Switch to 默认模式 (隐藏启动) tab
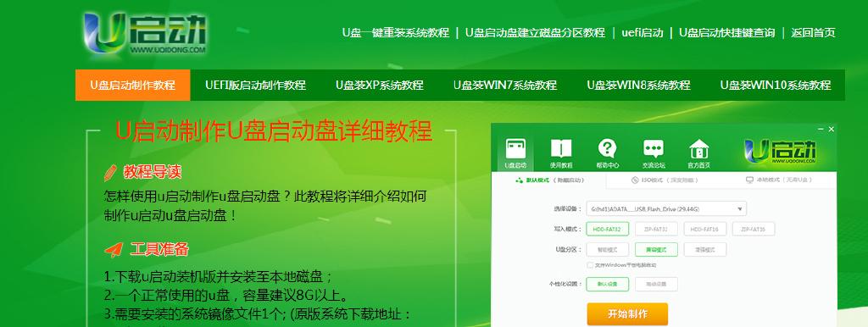The width and height of the screenshot is (868, 327). (x=549, y=180)
